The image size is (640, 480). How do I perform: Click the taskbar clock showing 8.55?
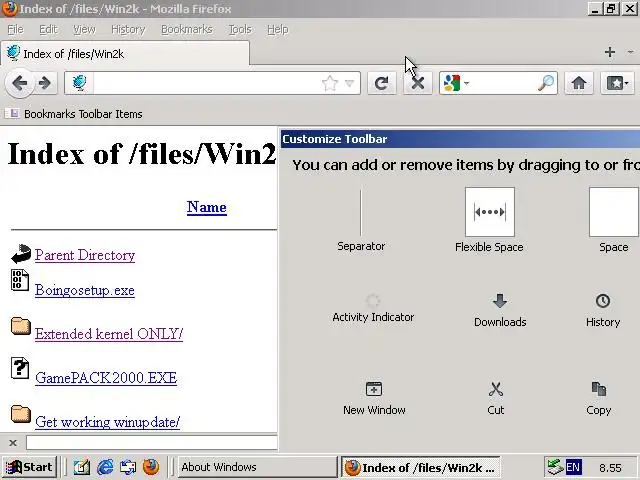(610, 468)
